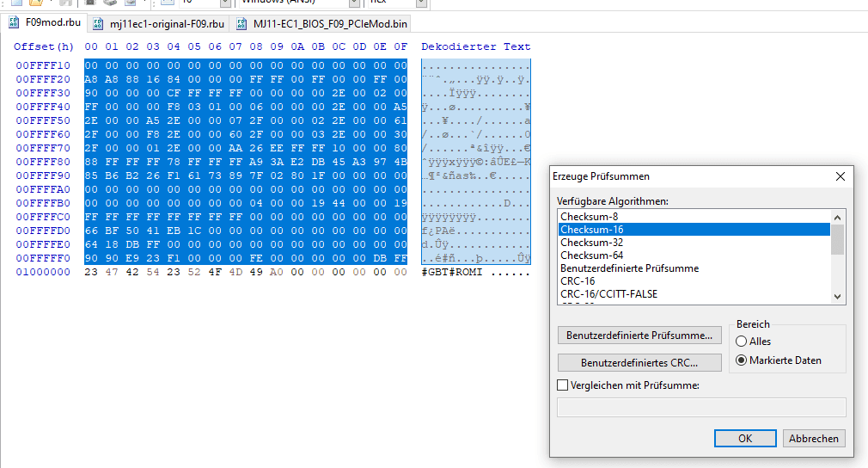Click byte 4F in row 01000000
The width and height of the screenshot is (868, 468).
[215, 272]
